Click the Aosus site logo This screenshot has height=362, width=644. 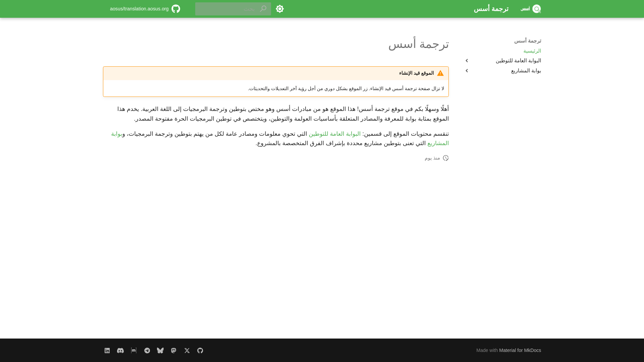tap(531, 9)
